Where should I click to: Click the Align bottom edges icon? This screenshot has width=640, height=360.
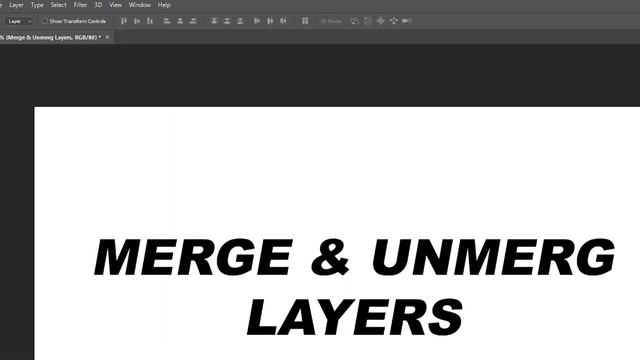pos(150,21)
